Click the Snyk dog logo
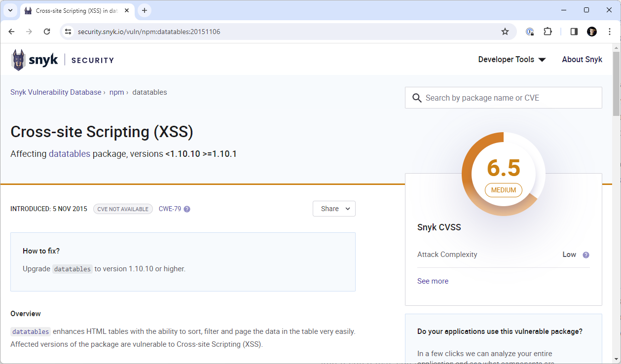Viewport: 621px width, 364px height. (19, 60)
